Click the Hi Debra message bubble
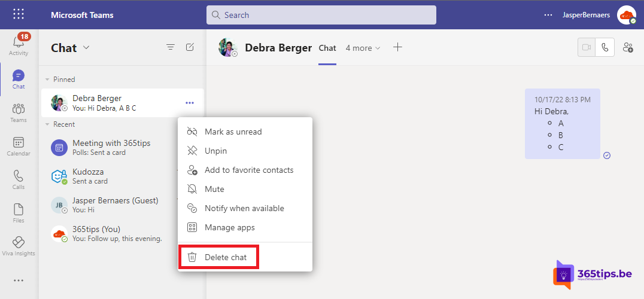 coord(562,124)
